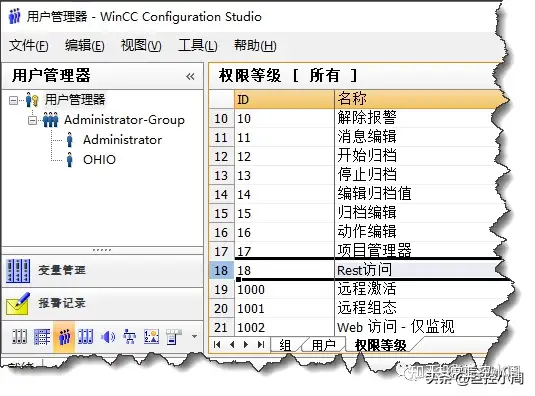Click the 变量管理 binder icon

pos(18,271)
